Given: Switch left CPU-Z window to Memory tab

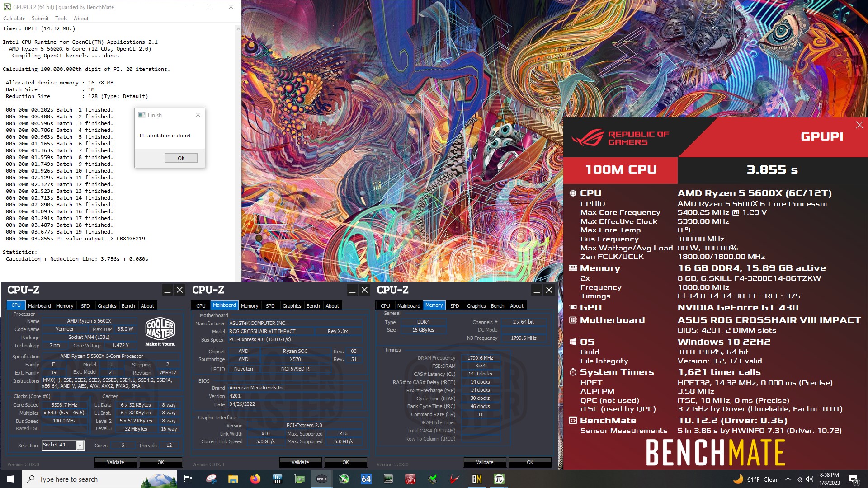Looking at the screenshot, I should coord(65,306).
